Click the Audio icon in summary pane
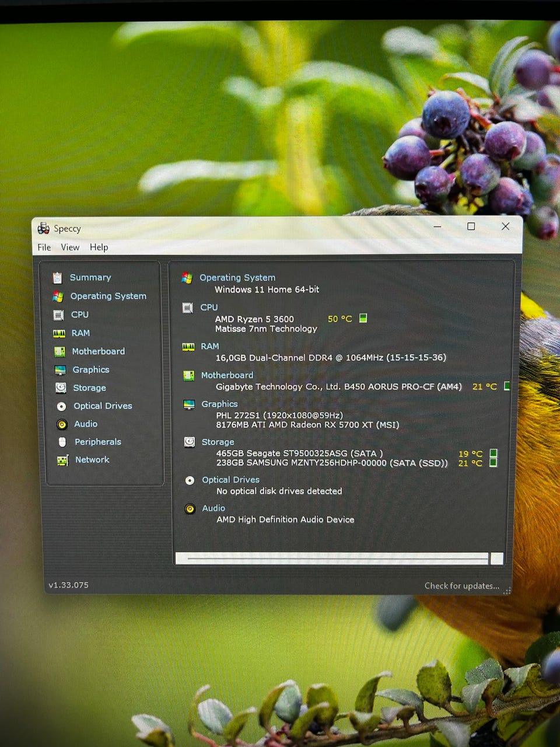 click(190, 509)
